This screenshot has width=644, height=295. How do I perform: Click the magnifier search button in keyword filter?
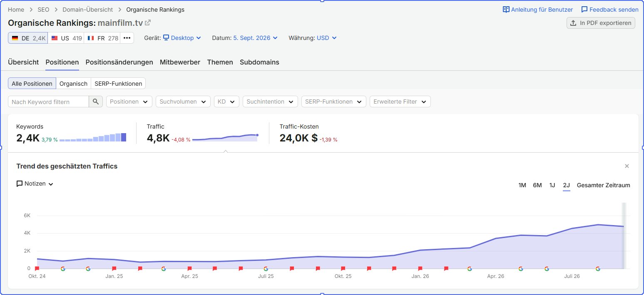(x=96, y=102)
